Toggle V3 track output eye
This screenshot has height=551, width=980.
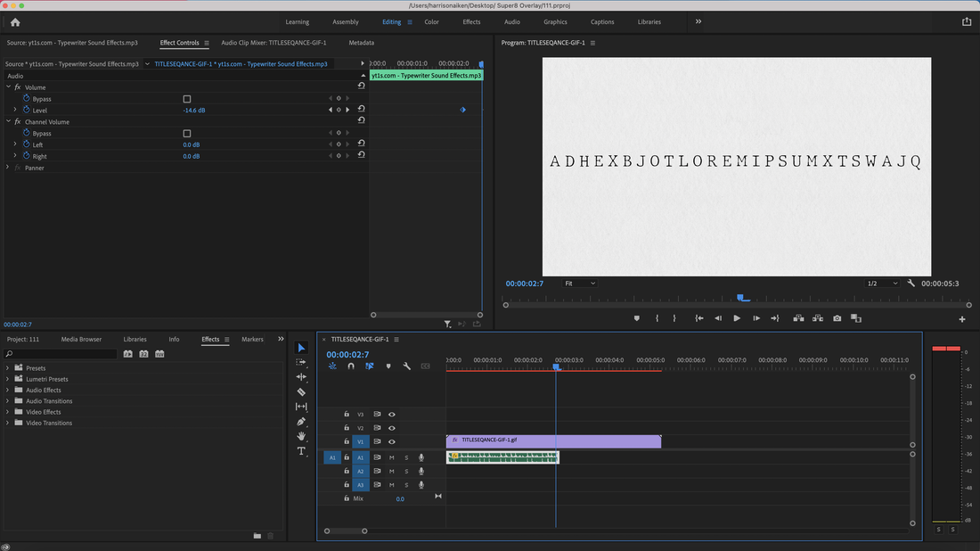click(392, 414)
